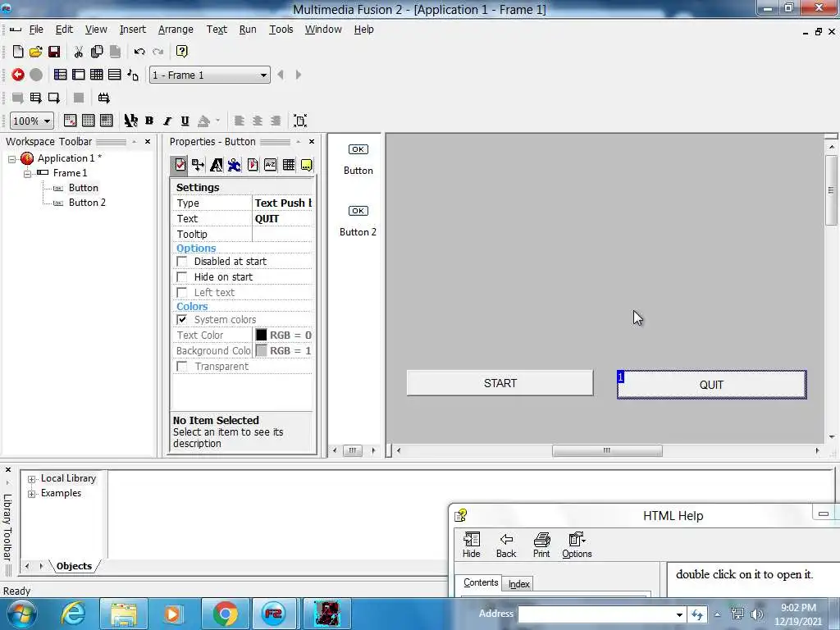Switch to Index tab in HTML Help
Viewport: 840px width, 630px height.
click(x=518, y=584)
